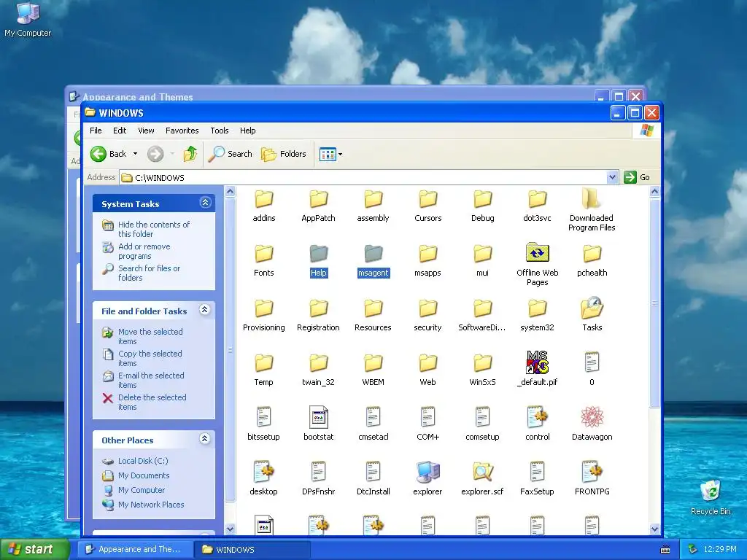Click Hide the contents of this folder
The image size is (747, 560).
coord(153,229)
